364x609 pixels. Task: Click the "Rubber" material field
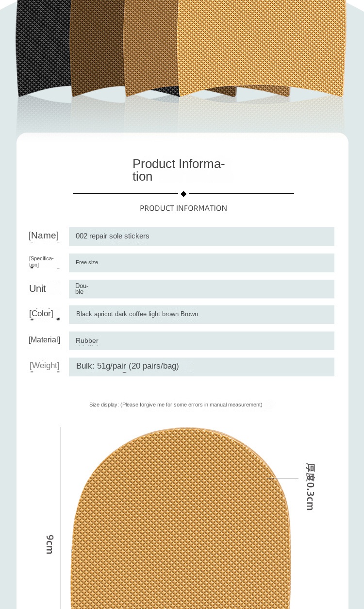(201, 341)
